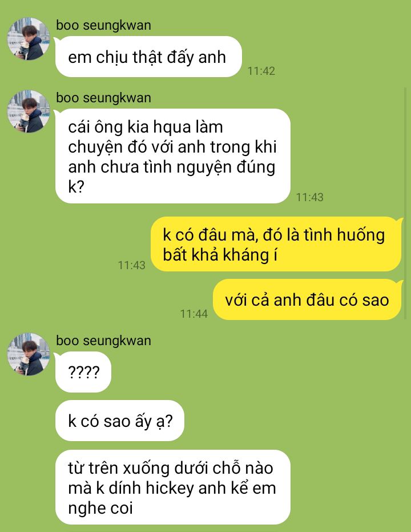Tap the 'k có sao ấy ạ?' bubble
The height and width of the screenshot is (532, 411).
click(120, 421)
